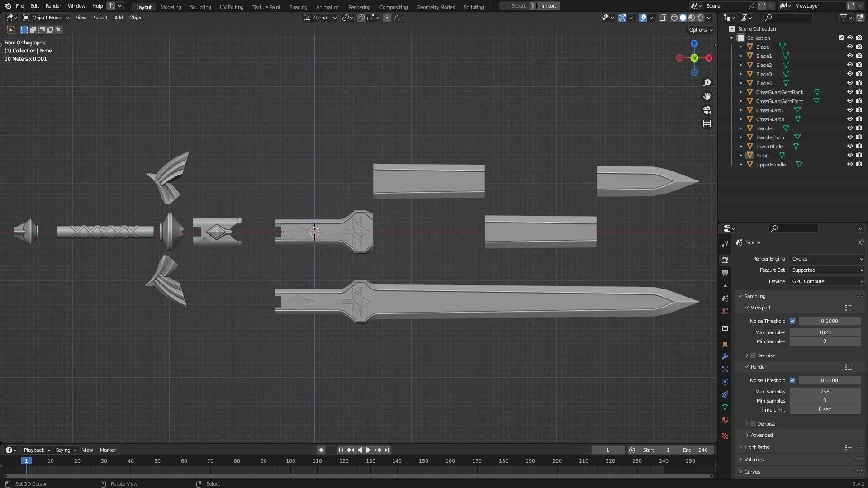Switch to material preview shading

pyautogui.click(x=692, y=18)
